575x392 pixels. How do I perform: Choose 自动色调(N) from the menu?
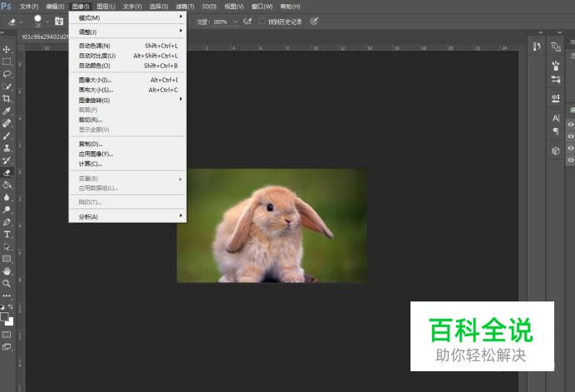pyautogui.click(x=94, y=46)
